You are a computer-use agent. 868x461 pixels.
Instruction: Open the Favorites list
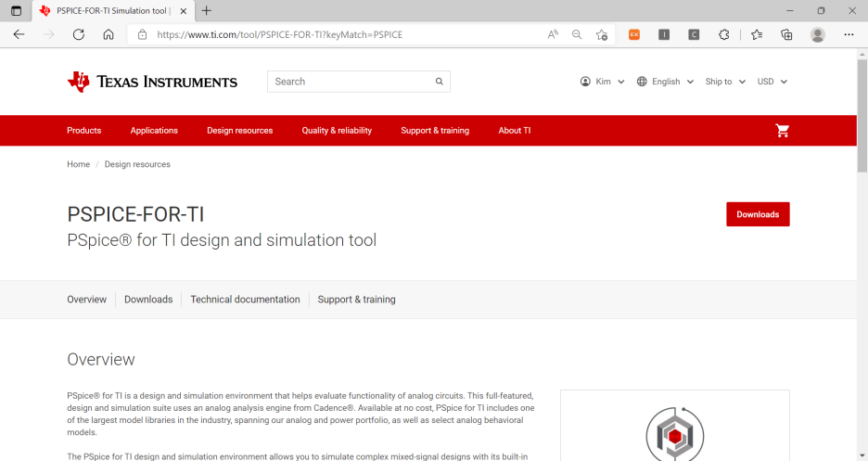pyautogui.click(x=757, y=34)
